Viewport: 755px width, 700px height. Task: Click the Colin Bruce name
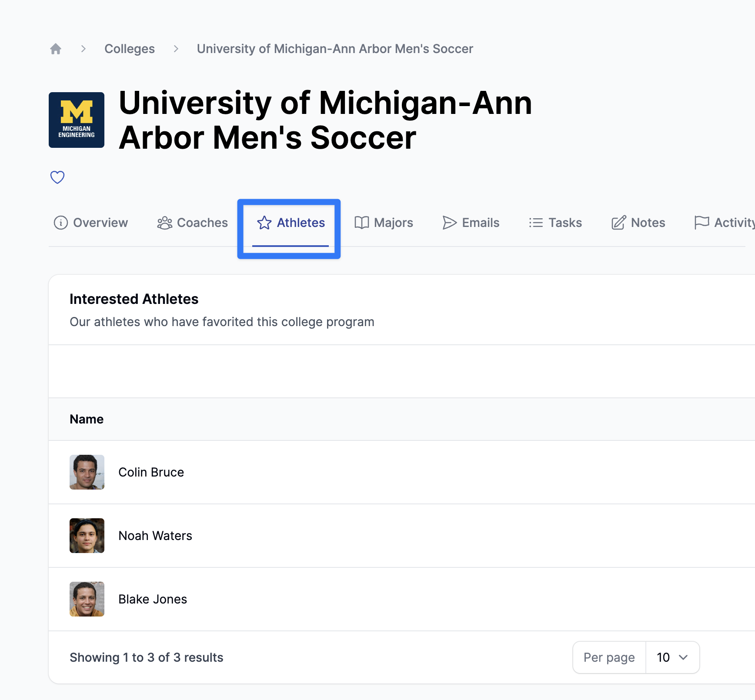[151, 472]
